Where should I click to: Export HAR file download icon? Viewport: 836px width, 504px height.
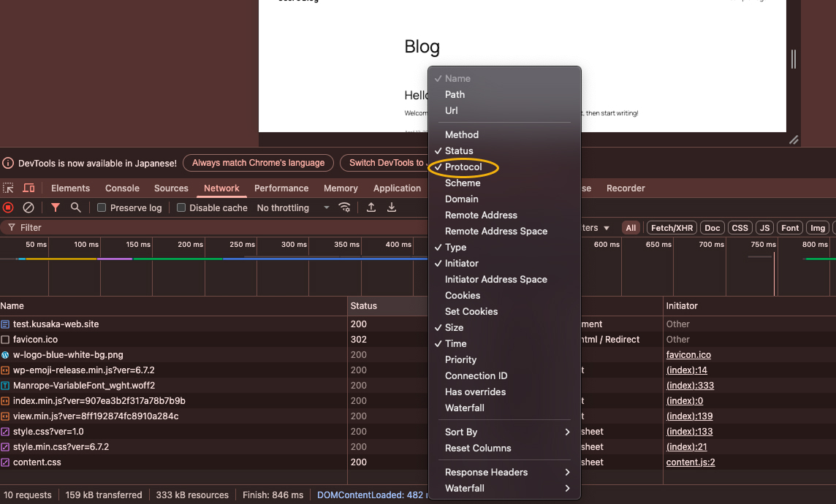[392, 207]
